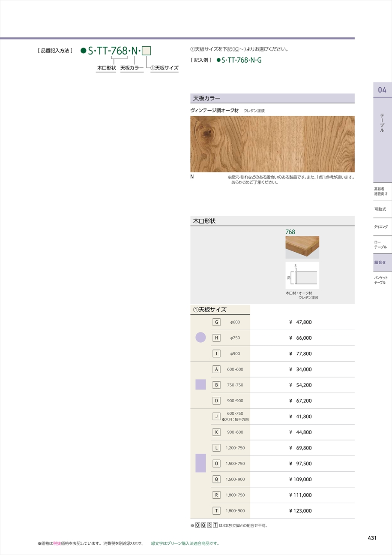The image size is (392, 555).
Task: Click the square tabletop shape icon
Action: pos(200,385)
